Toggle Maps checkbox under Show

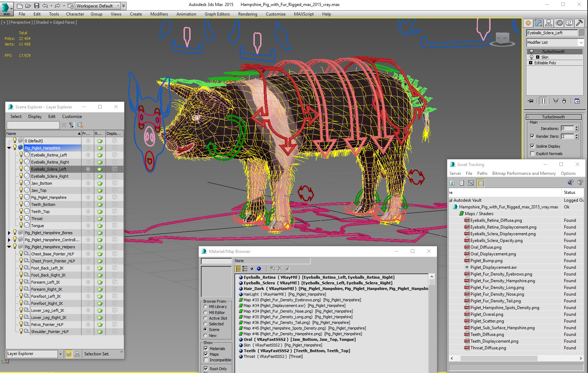(x=206, y=354)
